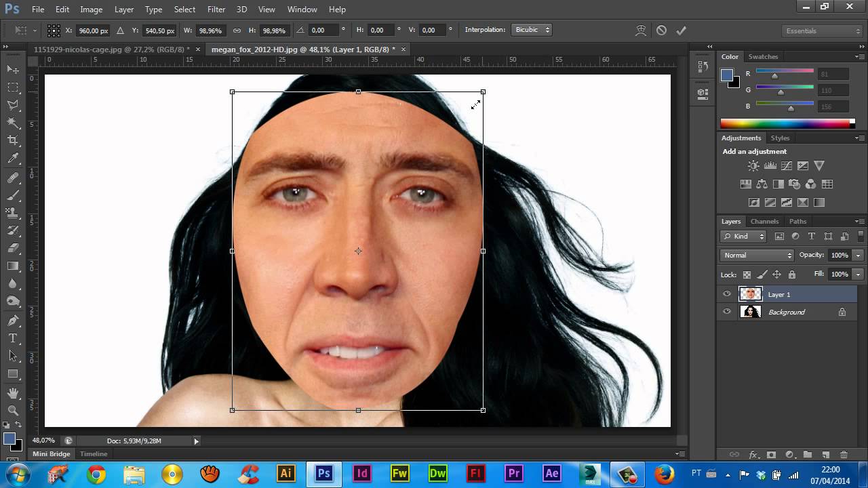This screenshot has height=488, width=868.
Task: Hide Layer 1 using its eye icon
Action: point(727,294)
